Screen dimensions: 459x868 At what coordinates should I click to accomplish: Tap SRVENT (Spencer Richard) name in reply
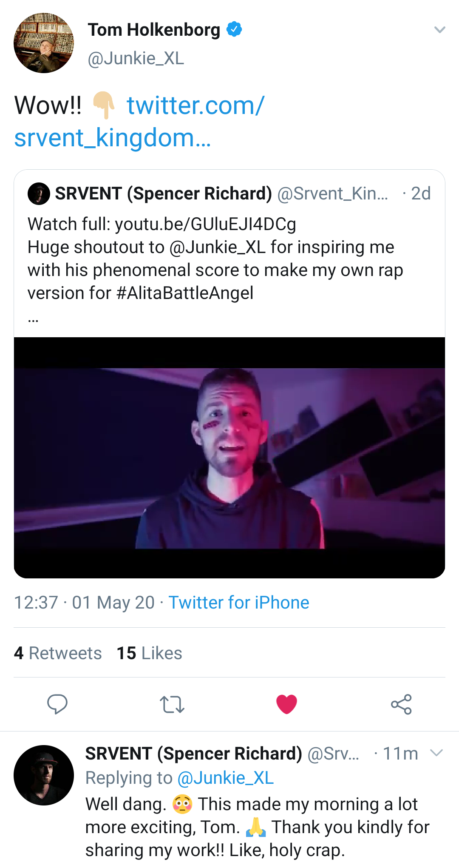click(193, 753)
